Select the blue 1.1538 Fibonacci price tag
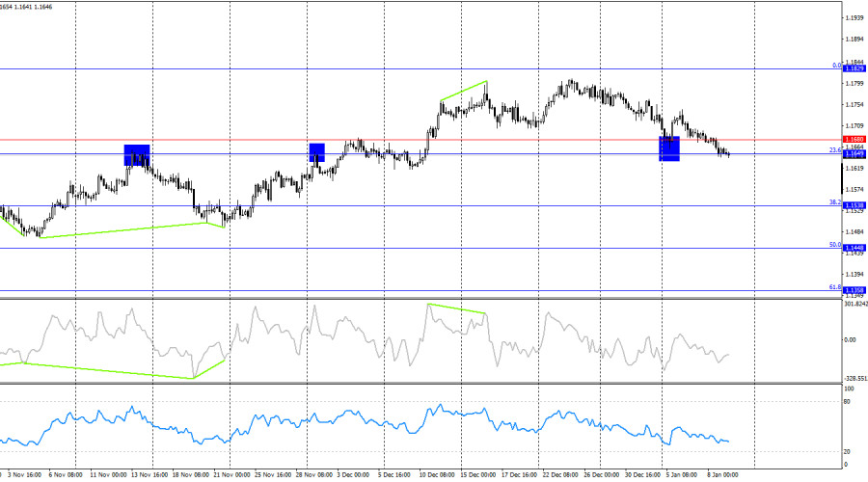The height and width of the screenshot is (482, 868). click(x=854, y=205)
